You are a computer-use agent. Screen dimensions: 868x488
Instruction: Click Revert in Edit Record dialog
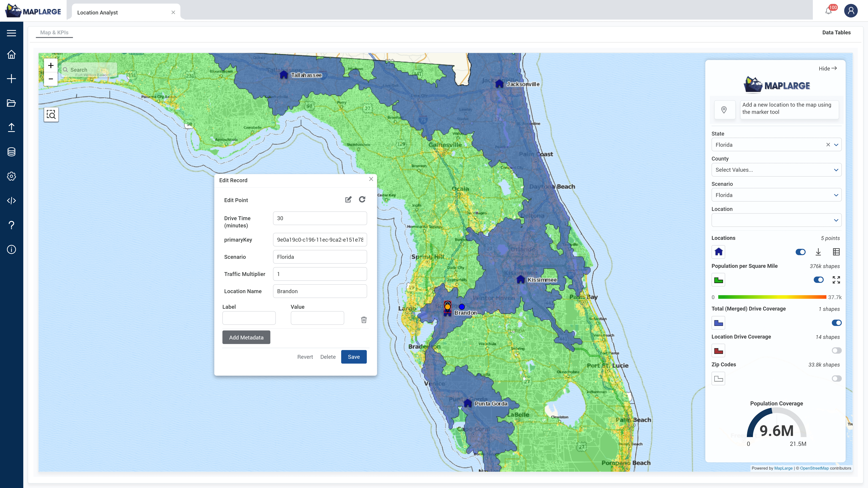tap(305, 357)
